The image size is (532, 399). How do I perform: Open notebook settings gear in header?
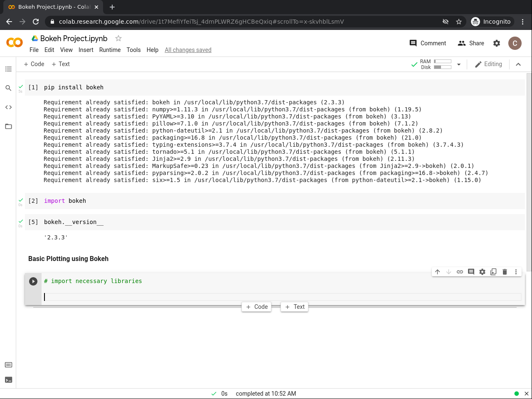tap(497, 43)
